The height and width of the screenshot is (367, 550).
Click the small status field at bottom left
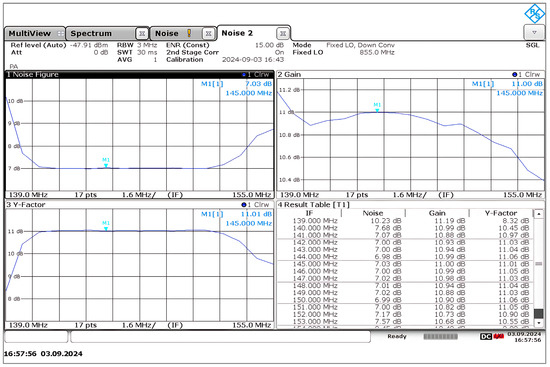pyautogui.click(x=36, y=336)
